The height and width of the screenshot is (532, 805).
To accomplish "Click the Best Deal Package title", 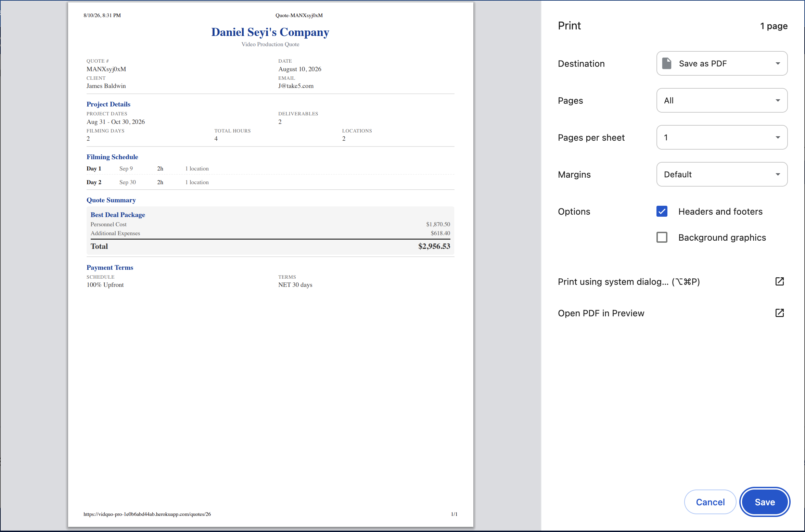I will tap(118, 215).
